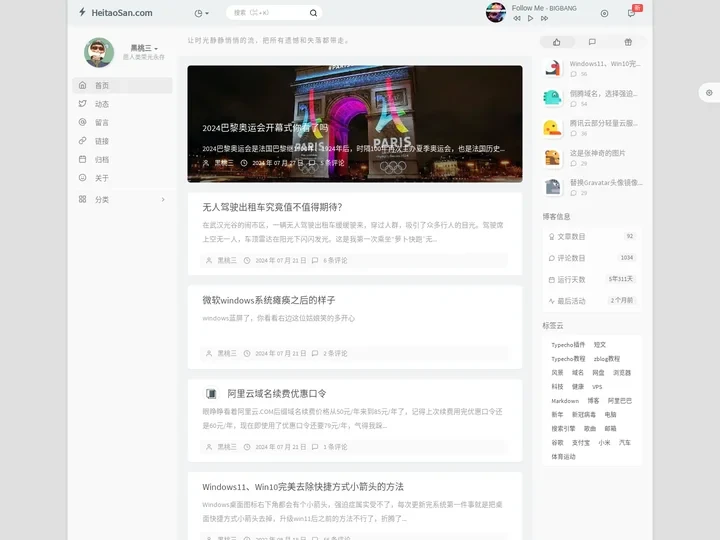Open popular item 替换Gravatar头像镜像...
The width and height of the screenshot is (720, 540).
(606, 183)
